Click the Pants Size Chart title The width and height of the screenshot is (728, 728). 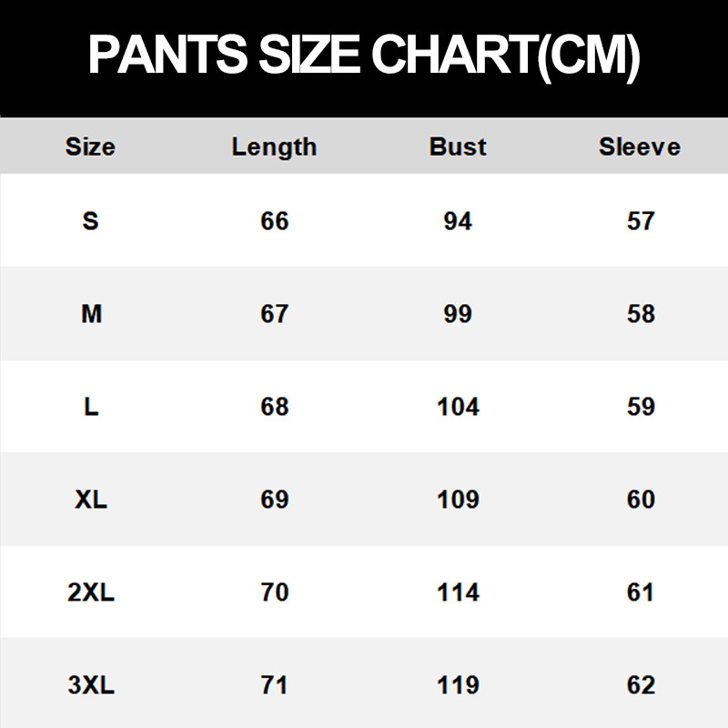[364, 56]
